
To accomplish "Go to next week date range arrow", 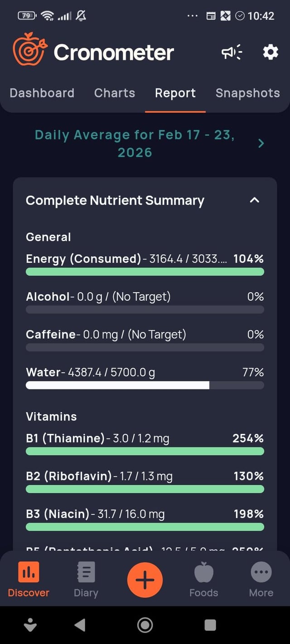I will [x=261, y=144].
